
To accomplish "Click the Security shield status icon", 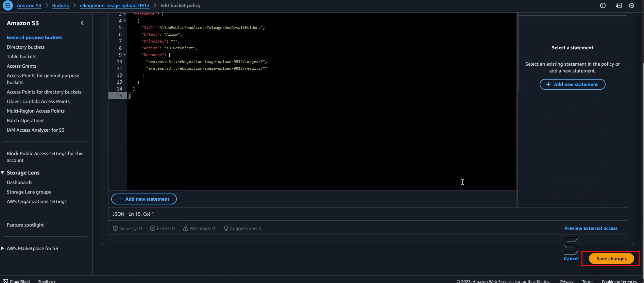I will pos(115,228).
